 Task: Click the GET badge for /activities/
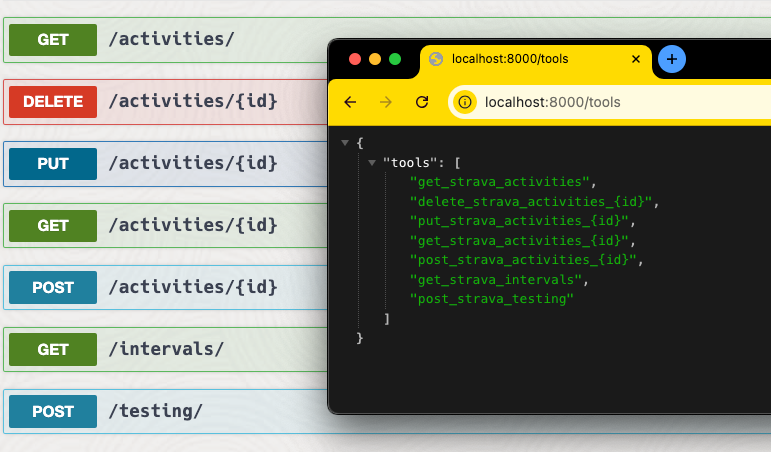[x=53, y=40]
